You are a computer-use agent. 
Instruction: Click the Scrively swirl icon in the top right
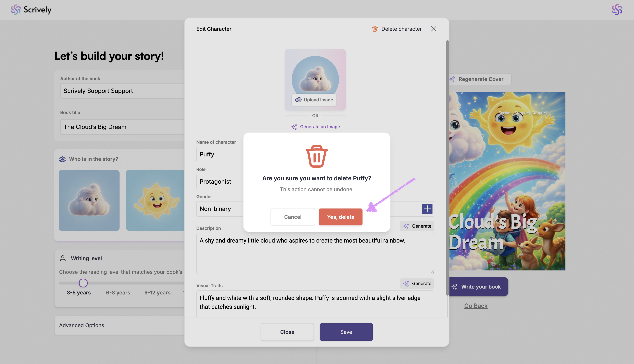[x=617, y=10]
